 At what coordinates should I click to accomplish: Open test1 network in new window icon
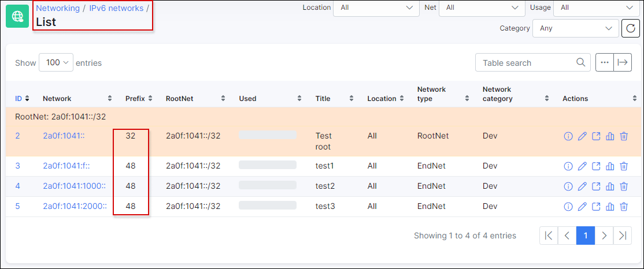click(x=596, y=166)
